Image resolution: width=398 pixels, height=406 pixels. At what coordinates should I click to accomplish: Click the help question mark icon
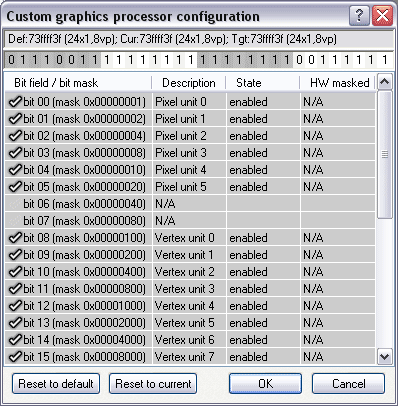pyautogui.click(x=359, y=16)
